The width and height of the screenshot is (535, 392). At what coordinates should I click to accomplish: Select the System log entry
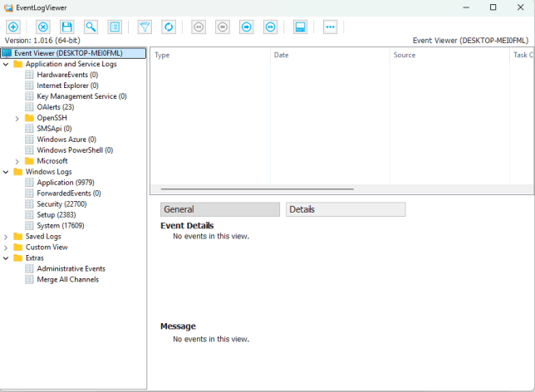(x=60, y=226)
